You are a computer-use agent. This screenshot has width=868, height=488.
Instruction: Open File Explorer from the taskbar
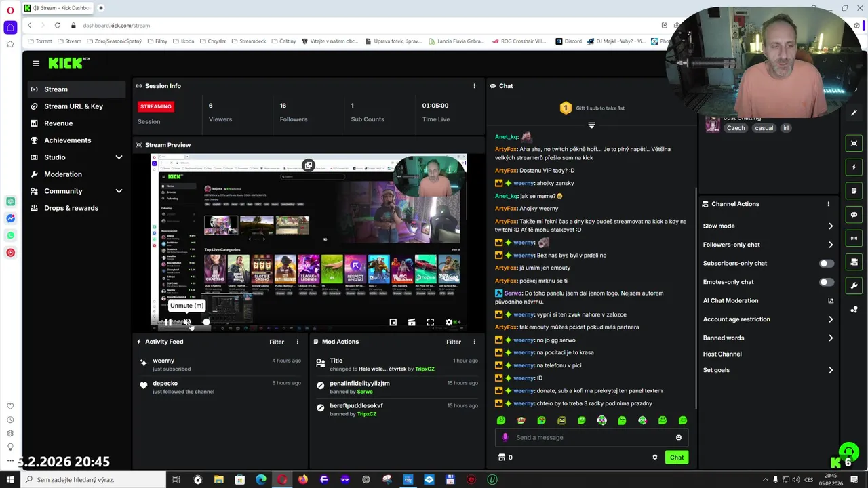(x=218, y=480)
